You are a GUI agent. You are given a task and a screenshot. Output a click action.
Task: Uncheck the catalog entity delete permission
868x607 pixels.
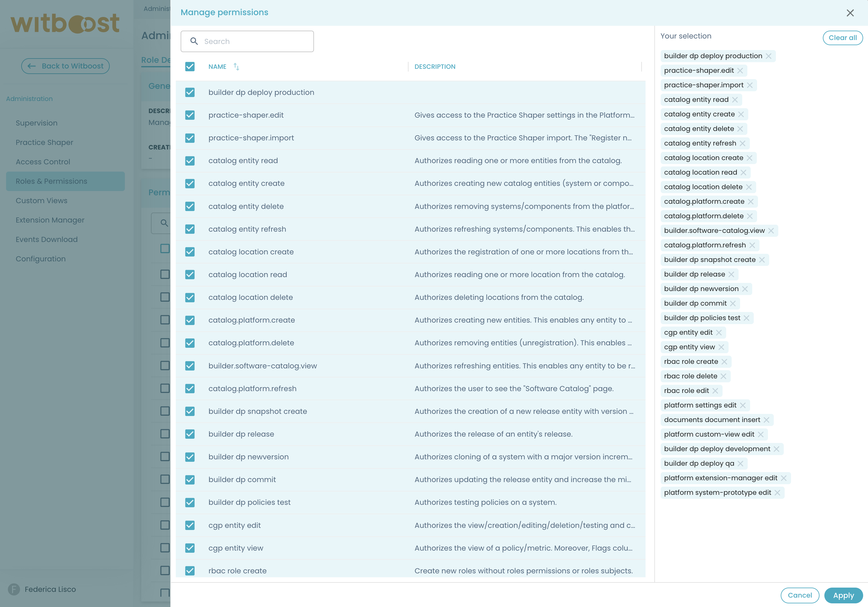(190, 206)
